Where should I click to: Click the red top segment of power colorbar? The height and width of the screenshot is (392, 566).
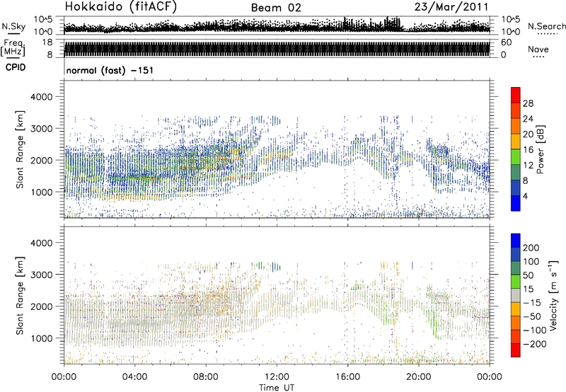click(516, 95)
